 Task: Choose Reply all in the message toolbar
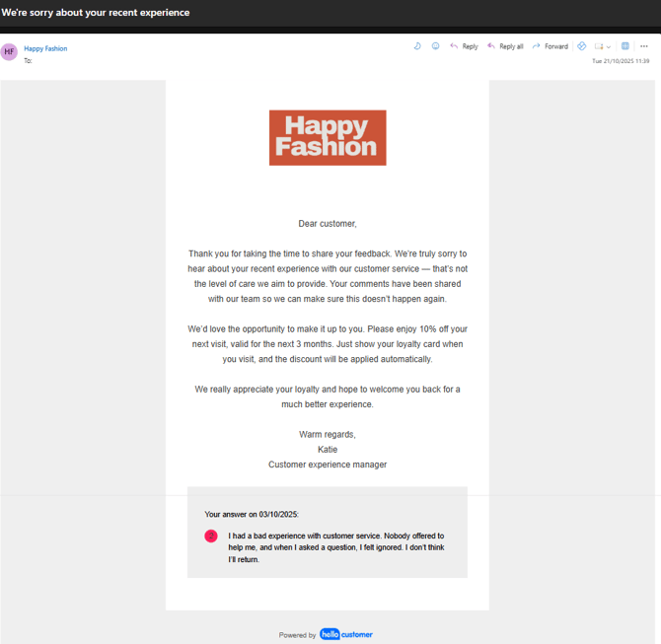[x=505, y=46]
